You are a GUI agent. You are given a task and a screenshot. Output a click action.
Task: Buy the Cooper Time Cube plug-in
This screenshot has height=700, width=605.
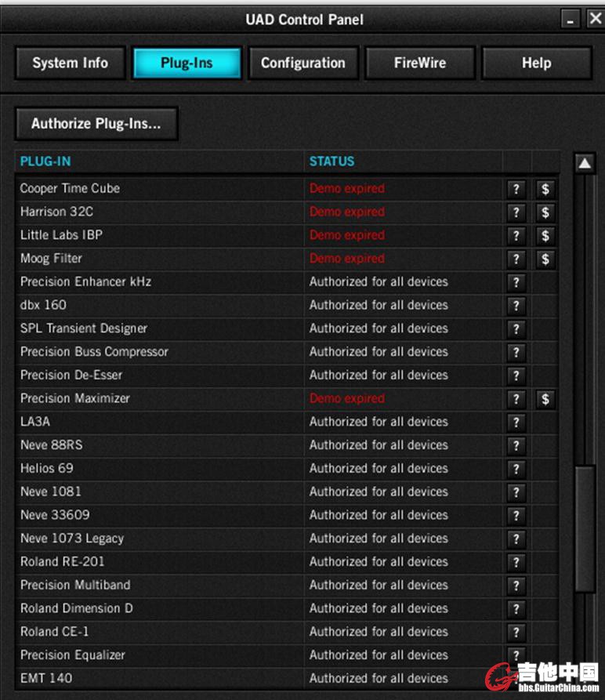tap(545, 189)
